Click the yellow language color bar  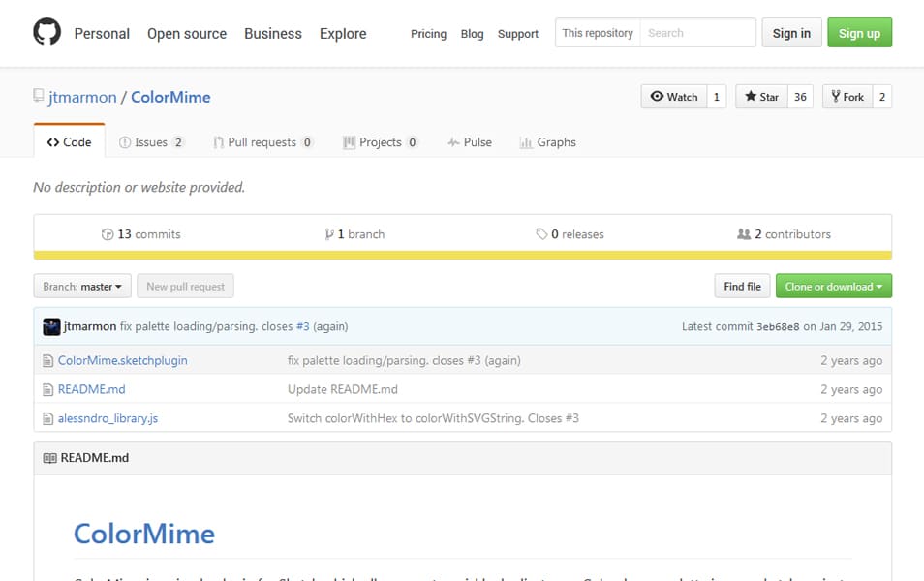462,256
